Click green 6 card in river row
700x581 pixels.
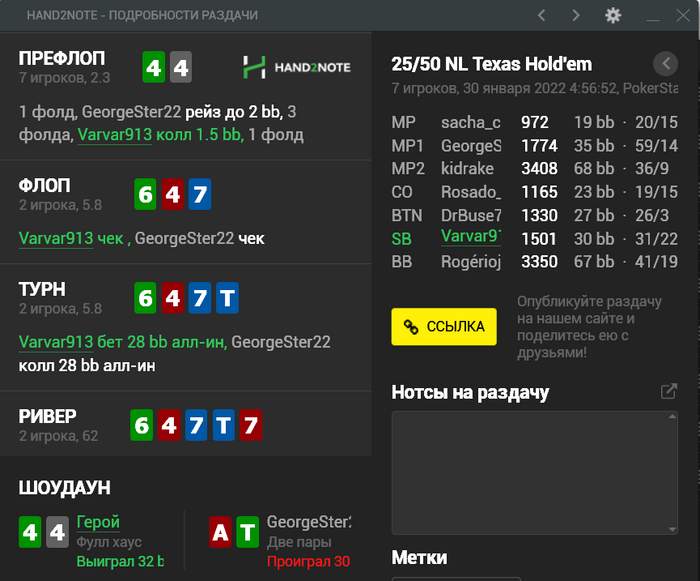[142, 425]
